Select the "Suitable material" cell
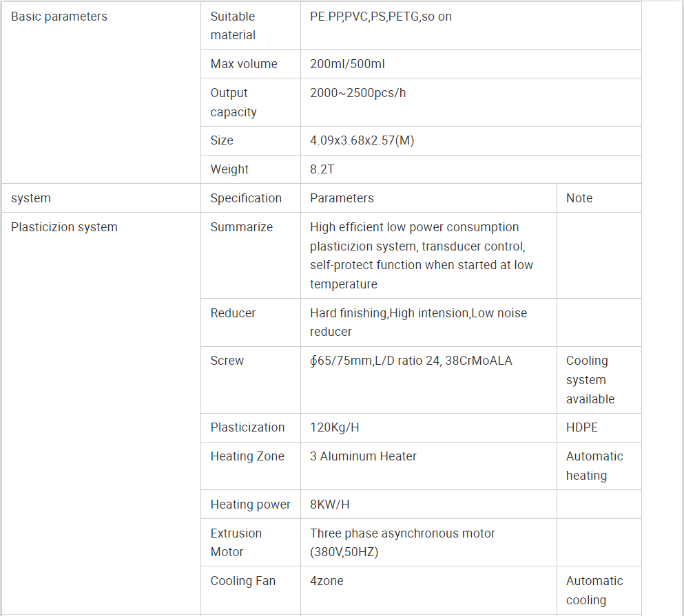This screenshot has width=684, height=616. click(x=233, y=25)
